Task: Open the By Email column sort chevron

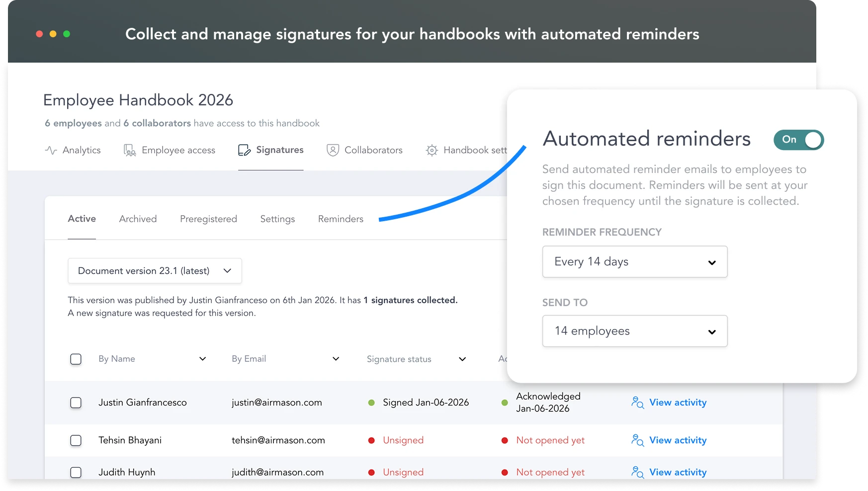Action: pos(336,359)
